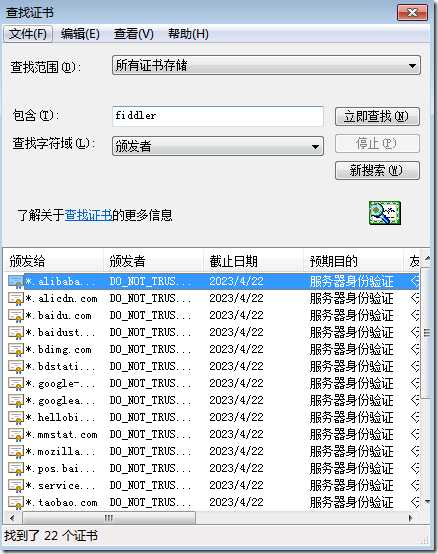Image resolution: width=438 pixels, height=554 pixels.
Task: Click the 包含 text field with fiddler
Action: click(218, 116)
